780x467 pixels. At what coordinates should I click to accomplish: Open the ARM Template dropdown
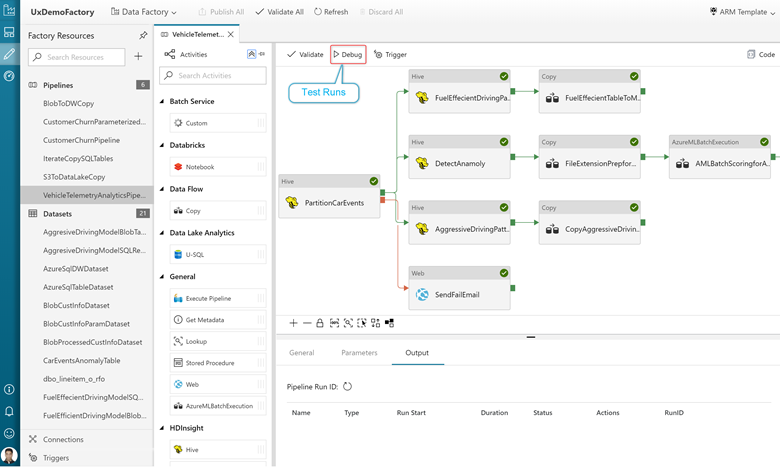point(742,12)
